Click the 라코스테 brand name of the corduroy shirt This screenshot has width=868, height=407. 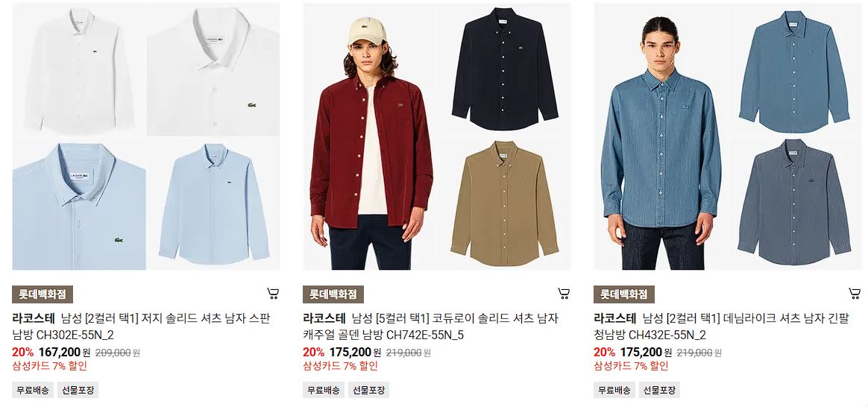pyautogui.click(x=324, y=318)
